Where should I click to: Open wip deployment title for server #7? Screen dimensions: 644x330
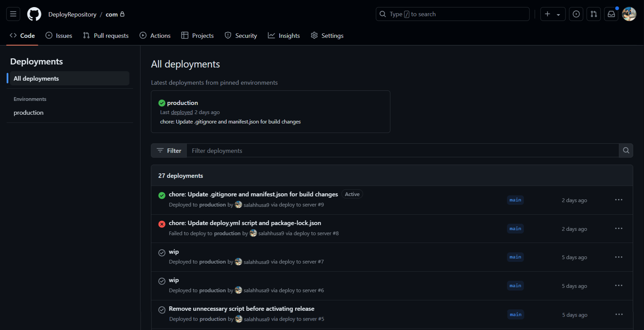tap(174, 252)
